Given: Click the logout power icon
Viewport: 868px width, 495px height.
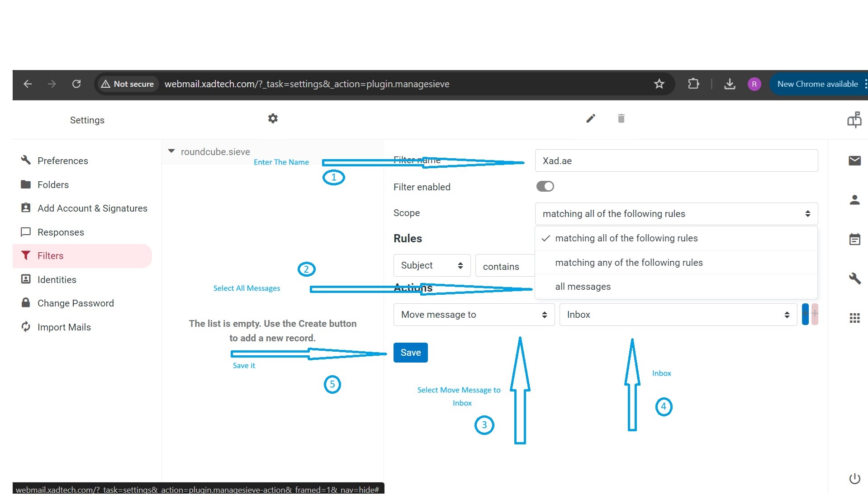Looking at the screenshot, I should 854,478.
